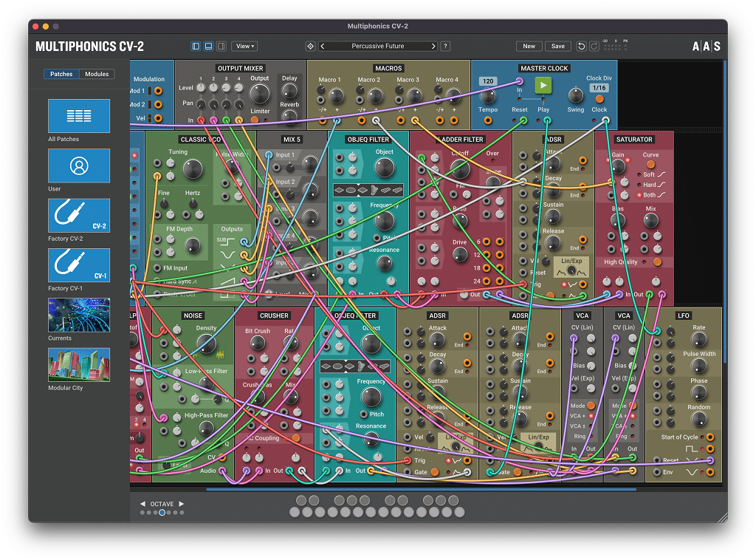Click the New patch button
Viewport: 756px width, 560px height.
(529, 47)
